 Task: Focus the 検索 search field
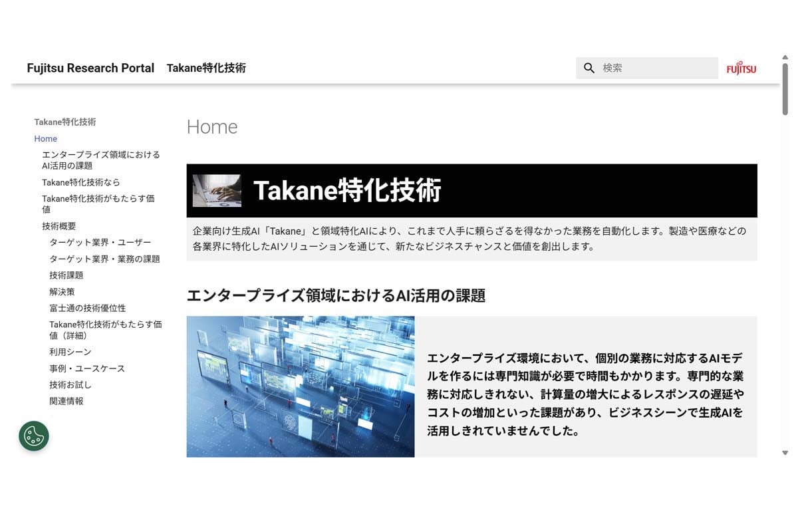(x=647, y=68)
